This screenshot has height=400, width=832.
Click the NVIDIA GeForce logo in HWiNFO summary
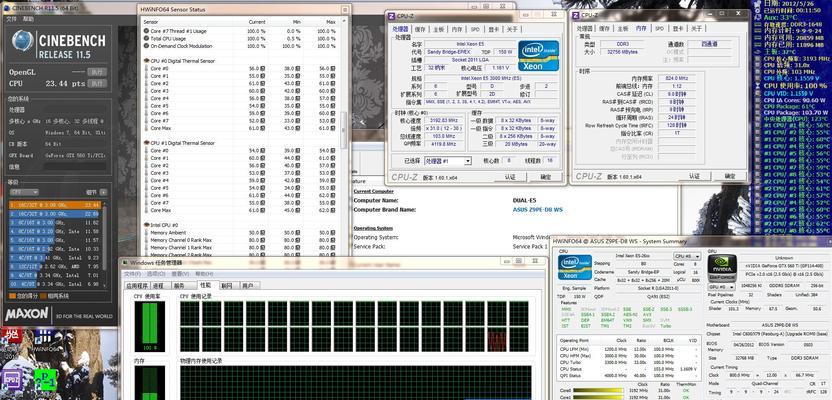coord(722,268)
